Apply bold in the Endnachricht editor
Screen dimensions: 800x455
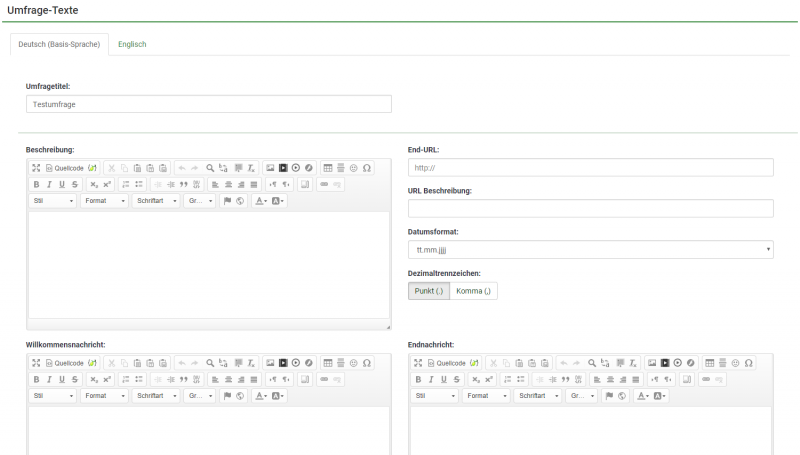418,379
